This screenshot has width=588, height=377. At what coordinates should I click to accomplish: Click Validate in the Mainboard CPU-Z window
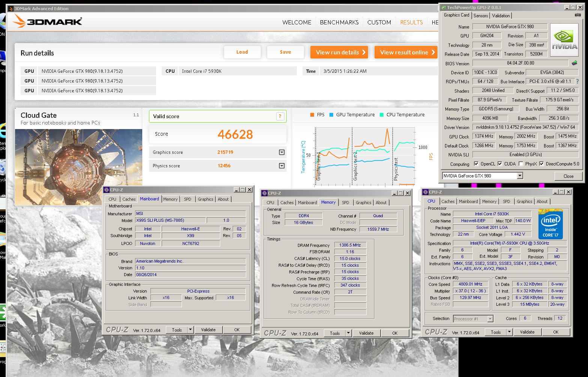[208, 330]
